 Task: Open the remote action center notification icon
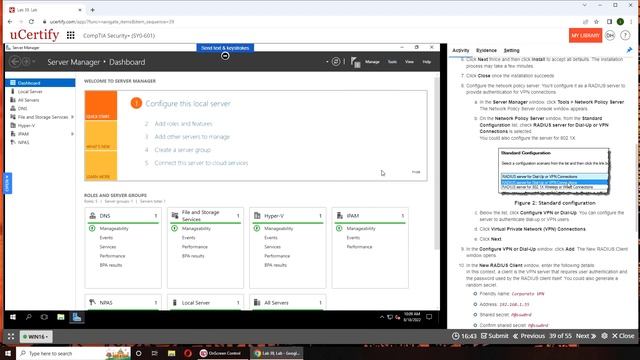coord(429,317)
